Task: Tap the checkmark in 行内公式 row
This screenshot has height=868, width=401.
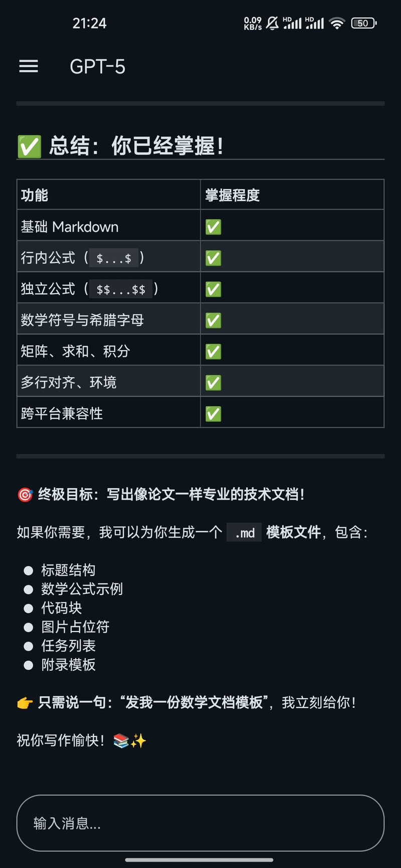Action: [213, 258]
